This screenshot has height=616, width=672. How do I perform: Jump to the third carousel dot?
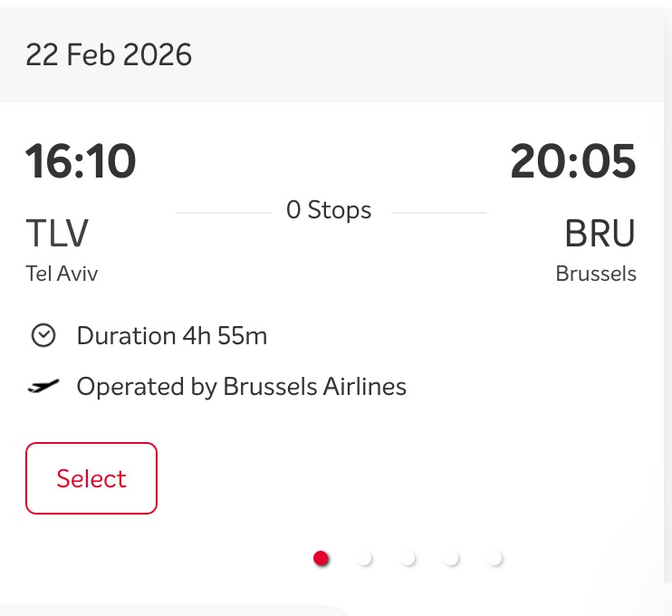click(x=408, y=558)
